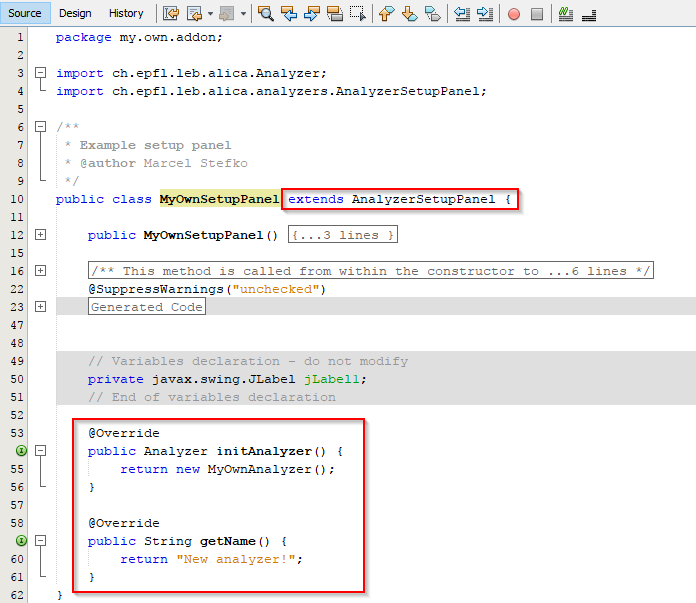Open the Back history dropdown arrow

click(x=210, y=14)
